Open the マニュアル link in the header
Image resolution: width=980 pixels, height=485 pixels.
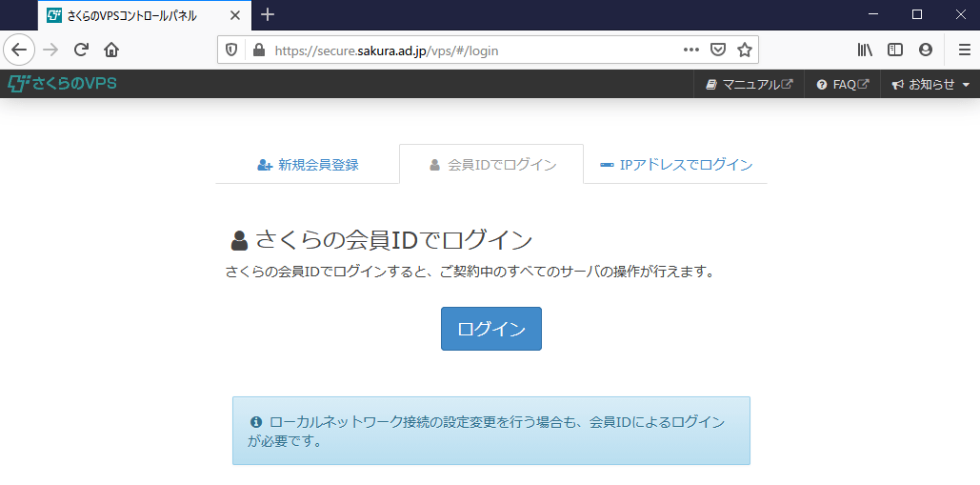[749, 85]
